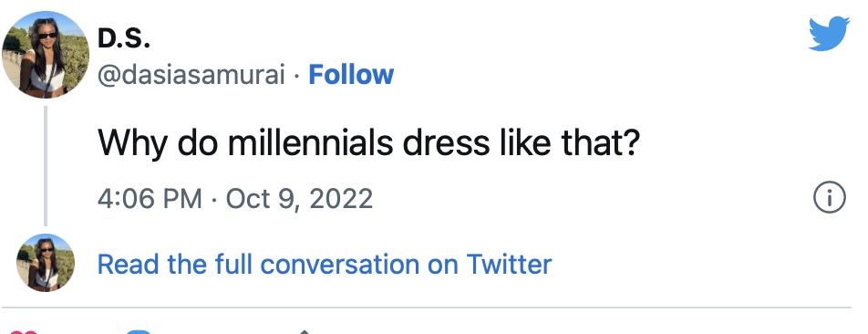The width and height of the screenshot is (868, 334).
Task: Click the blue Twitter bird logo
Action: pyautogui.click(x=829, y=34)
